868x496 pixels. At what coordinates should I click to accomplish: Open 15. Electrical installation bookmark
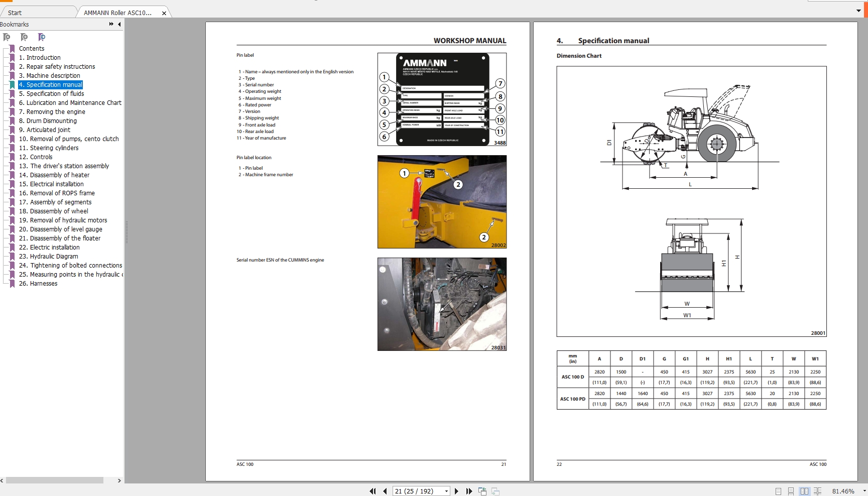tap(51, 184)
